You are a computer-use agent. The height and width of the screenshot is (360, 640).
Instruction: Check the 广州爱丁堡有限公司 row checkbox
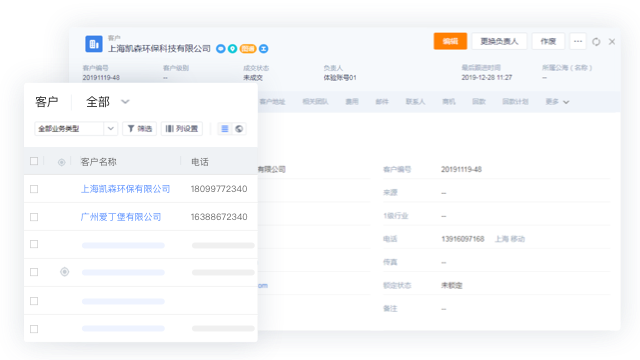tap(34, 217)
